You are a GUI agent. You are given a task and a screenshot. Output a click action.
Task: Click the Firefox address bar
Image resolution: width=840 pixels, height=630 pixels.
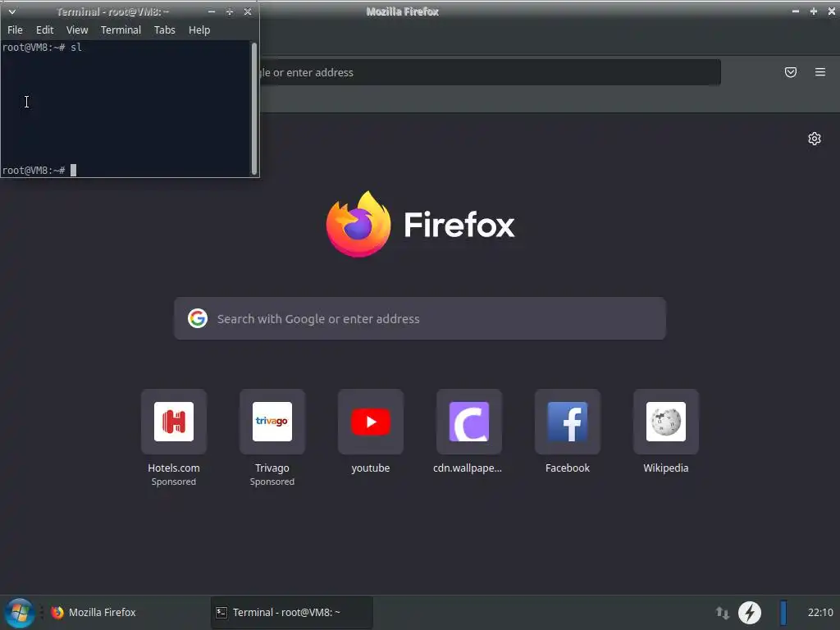click(x=491, y=72)
